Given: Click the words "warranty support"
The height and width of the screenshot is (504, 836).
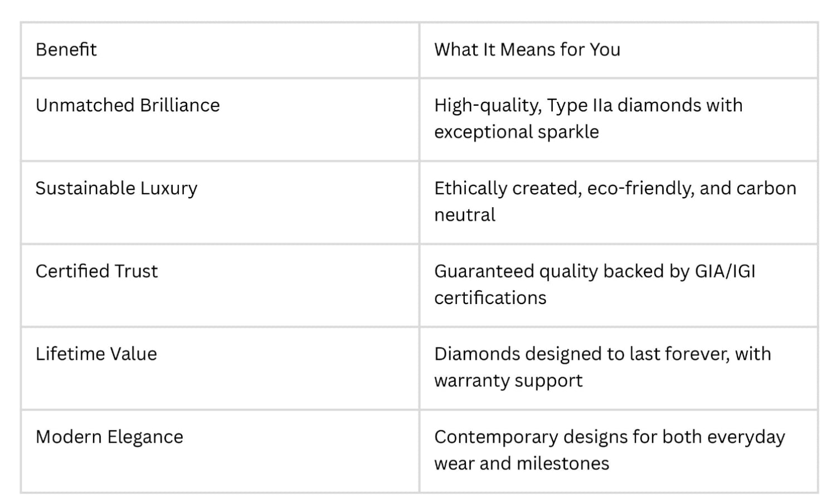Looking at the screenshot, I should (508, 381).
